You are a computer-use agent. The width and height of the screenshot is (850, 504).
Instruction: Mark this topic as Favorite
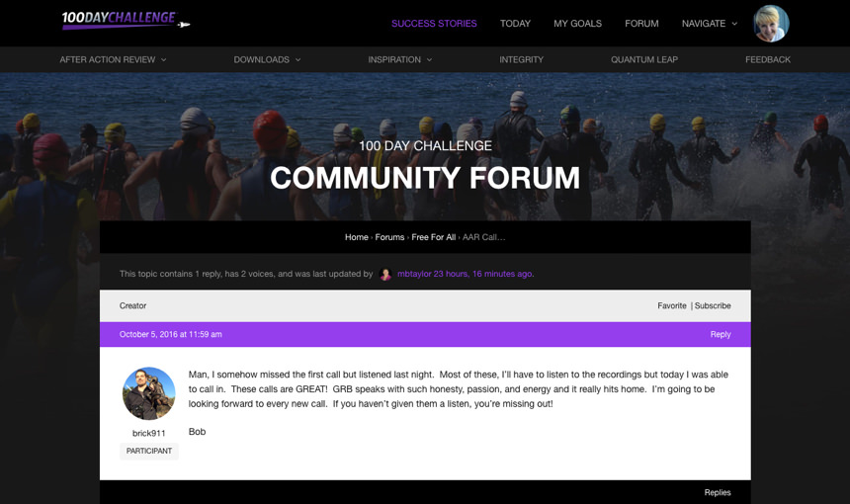(x=671, y=306)
